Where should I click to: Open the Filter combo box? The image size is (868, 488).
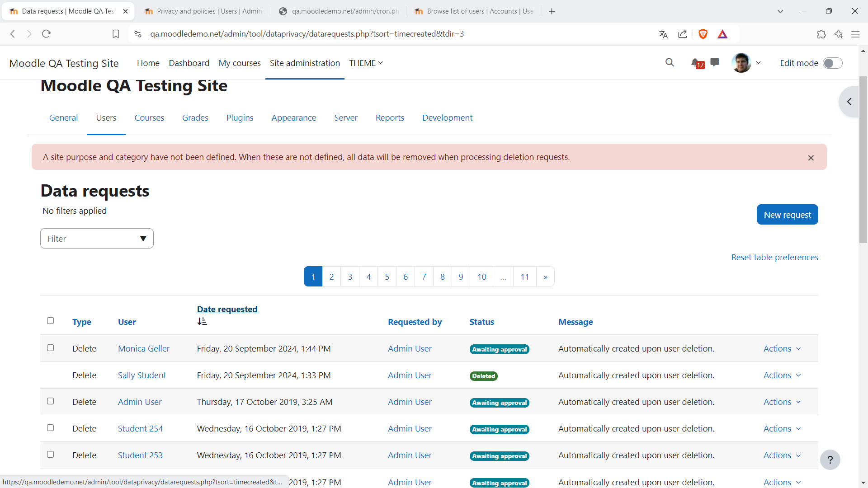pos(97,239)
